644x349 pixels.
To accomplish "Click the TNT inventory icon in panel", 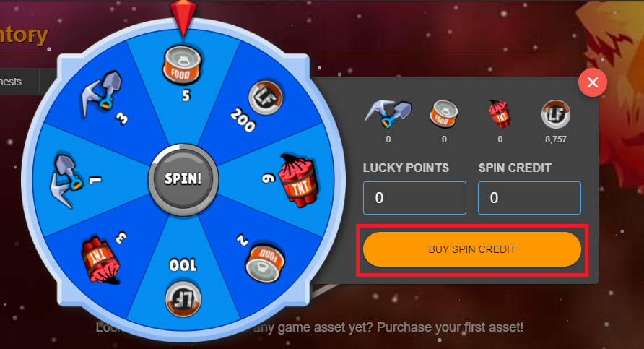I will [500, 113].
